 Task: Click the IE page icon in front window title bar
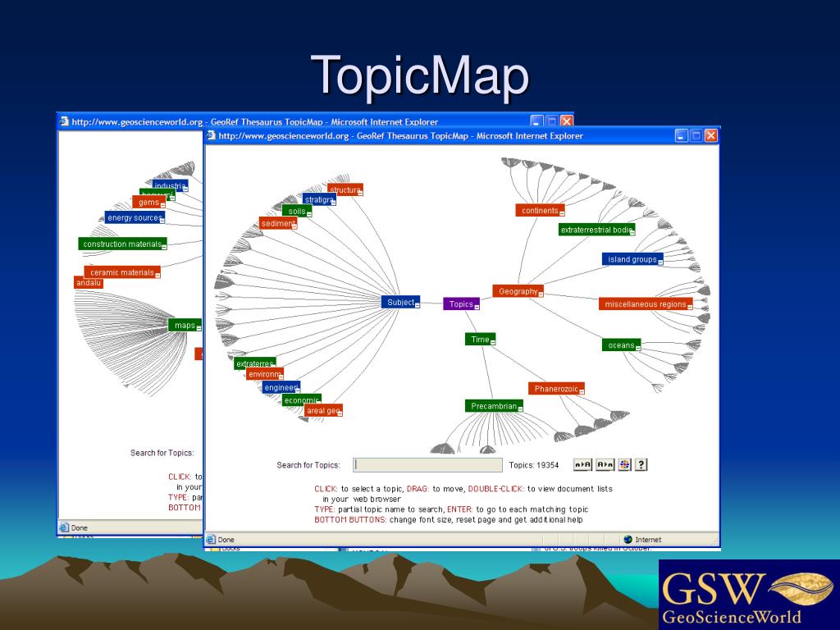coord(212,135)
